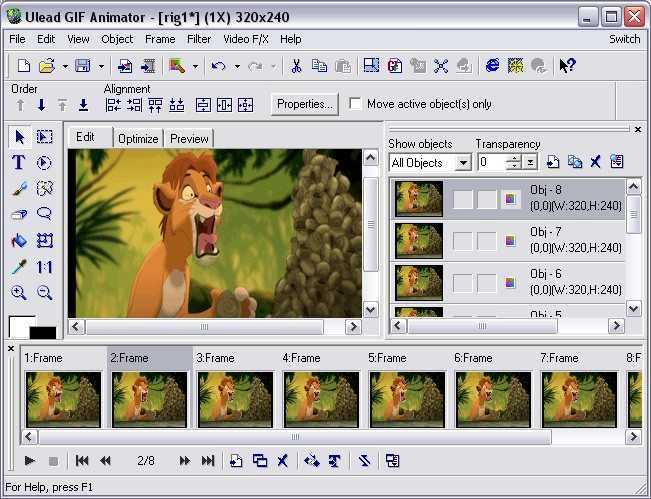
Task: Toggle first checkbox box of Obj - 7
Action: (463, 241)
